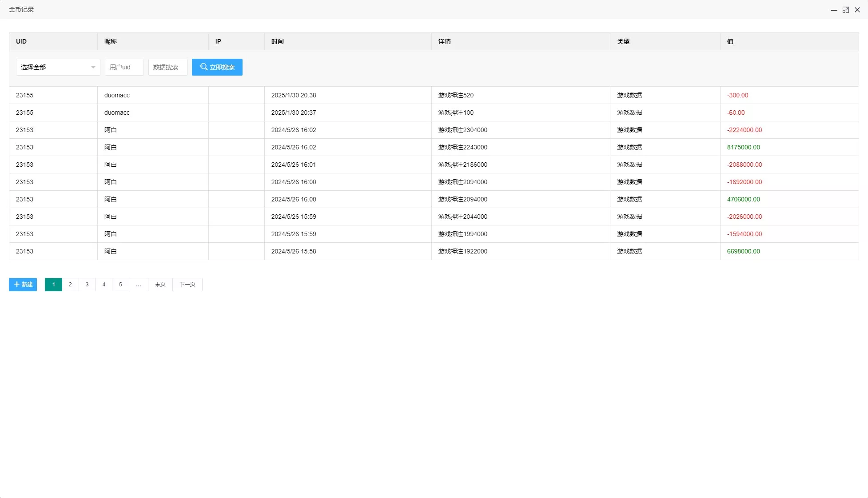The width and height of the screenshot is (868, 498).
Task: Click the 末页 last page button
Action: (160, 285)
